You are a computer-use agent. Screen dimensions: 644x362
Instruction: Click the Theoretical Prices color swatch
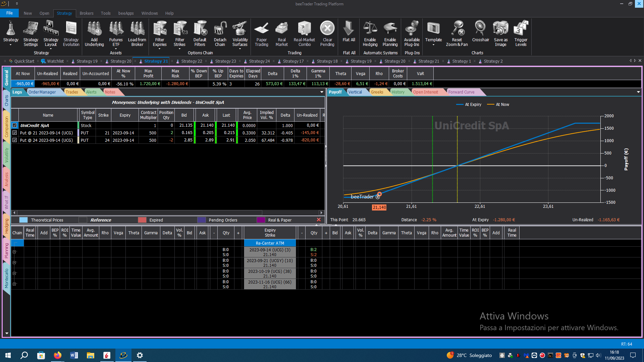tap(23, 220)
